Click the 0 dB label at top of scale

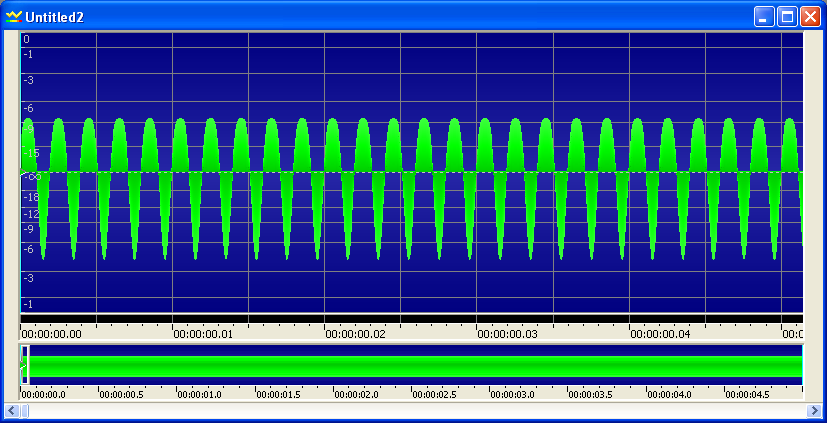26,39
